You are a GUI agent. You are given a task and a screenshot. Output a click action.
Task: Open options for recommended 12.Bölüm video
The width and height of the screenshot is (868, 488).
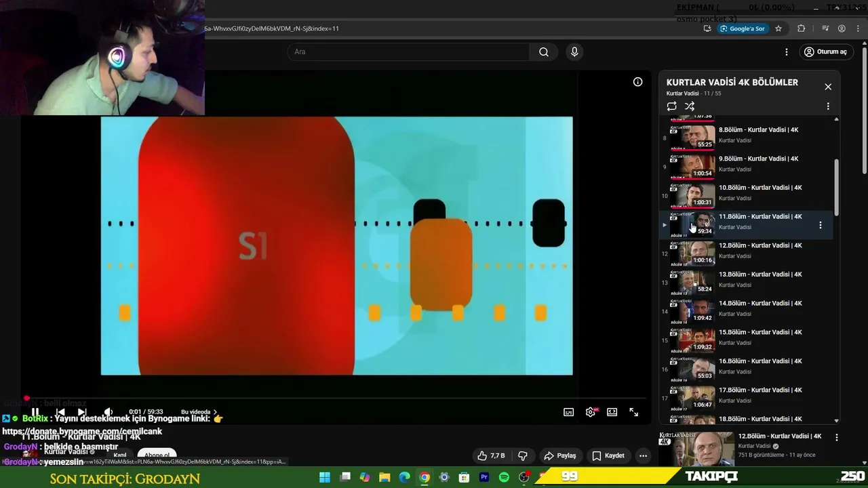(837, 438)
